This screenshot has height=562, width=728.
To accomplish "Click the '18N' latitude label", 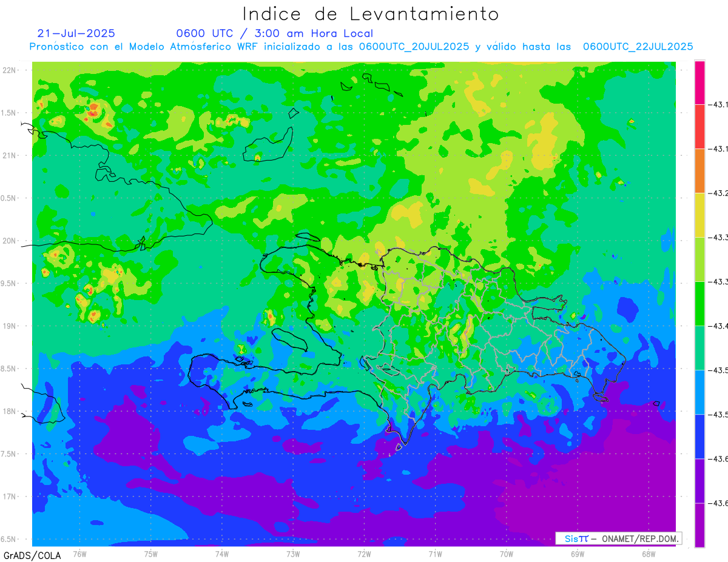I will (10, 411).
